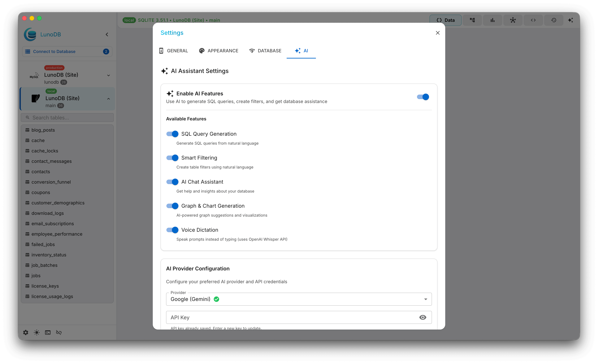Show API key with eye icon

click(422, 317)
